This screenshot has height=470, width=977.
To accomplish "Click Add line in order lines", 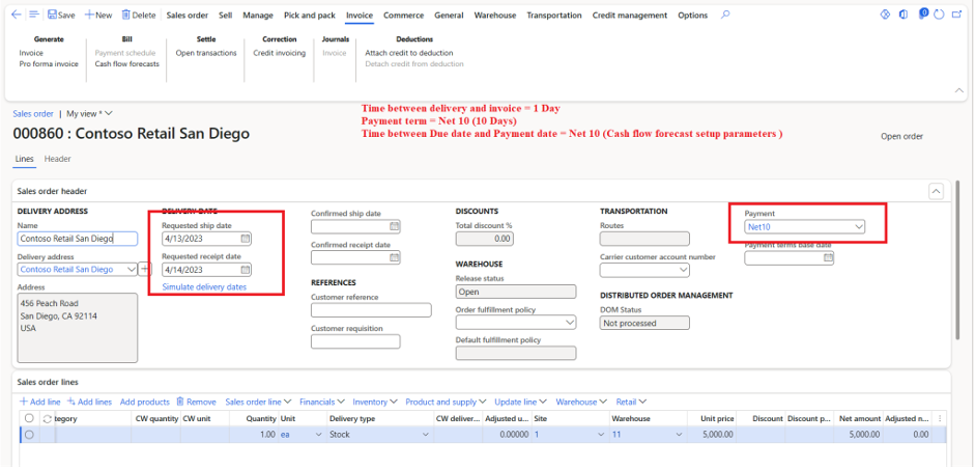I will (40, 402).
